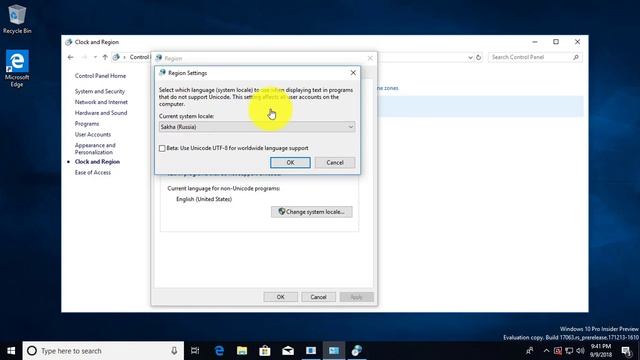Viewport: 640px width, 360px height.
Task: Minimize the Clock and Region window
Action: tap(535, 42)
